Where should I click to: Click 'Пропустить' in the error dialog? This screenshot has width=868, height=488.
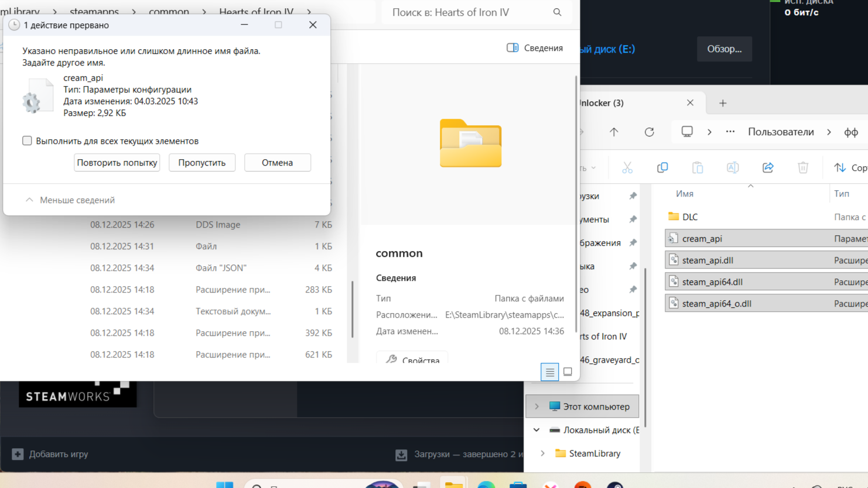(x=202, y=163)
